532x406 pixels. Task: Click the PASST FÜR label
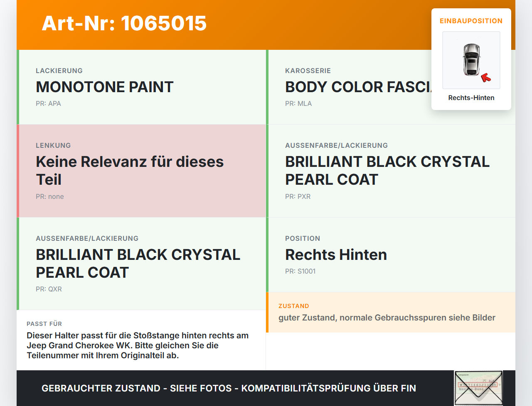(44, 324)
